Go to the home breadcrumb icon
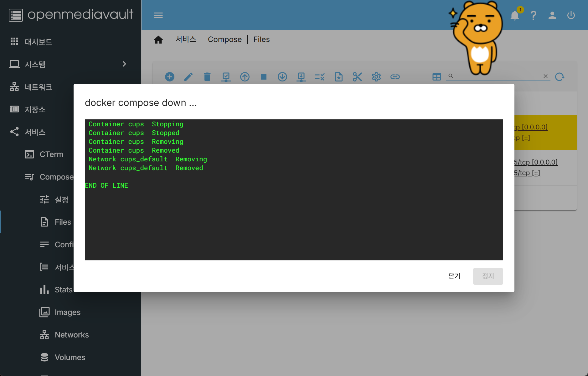The width and height of the screenshot is (588, 376). coord(158,39)
